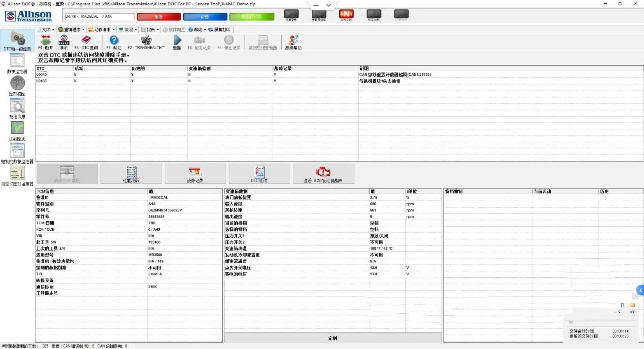
Task: Open the 自定义图形监视器 view
Action: 17,176
